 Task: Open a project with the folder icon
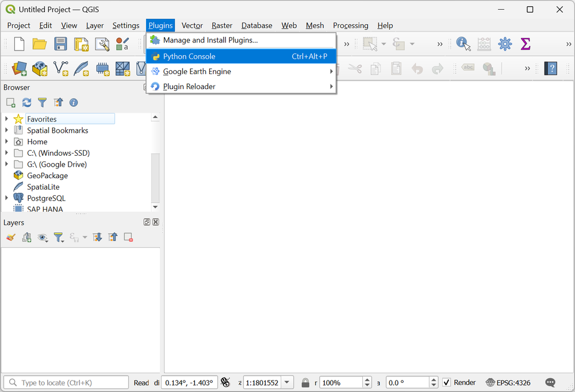point(39,44)
